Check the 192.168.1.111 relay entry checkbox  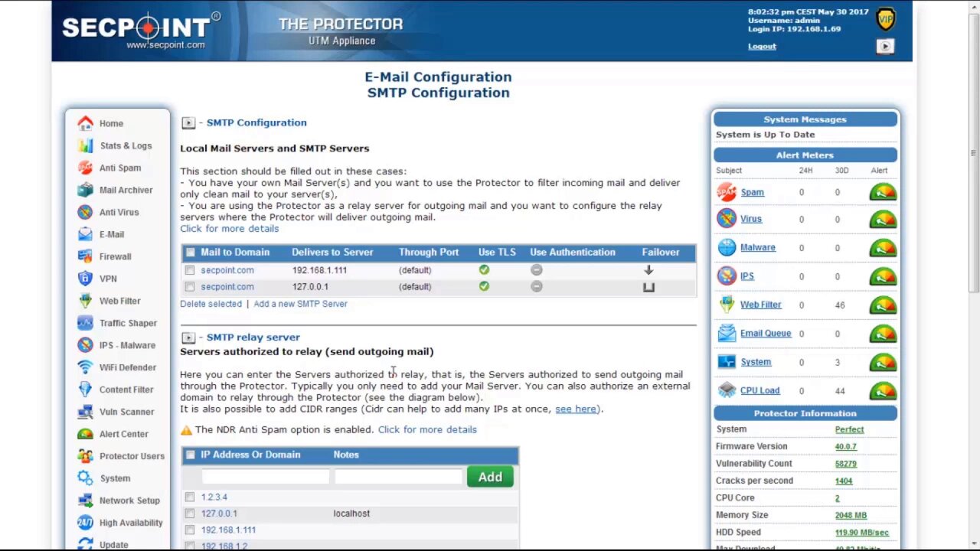coord(190,530)
